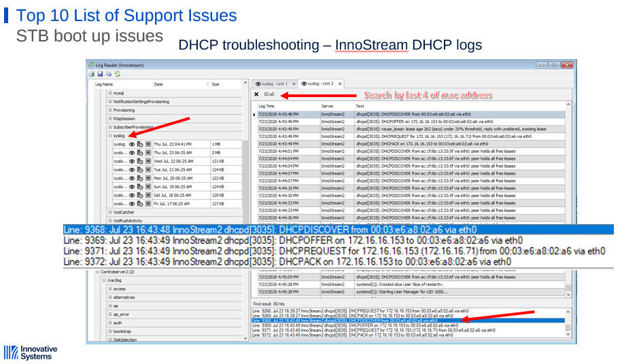Click eye icon on Tue Jul 21 syslog
The width and height of the screenshot is (622, 364).
[x=132, y=170]
